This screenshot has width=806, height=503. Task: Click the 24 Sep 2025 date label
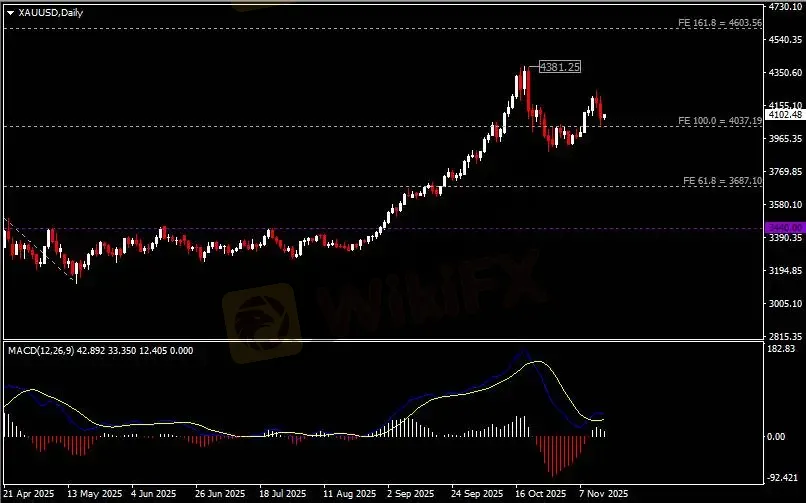tap(477, 494)
